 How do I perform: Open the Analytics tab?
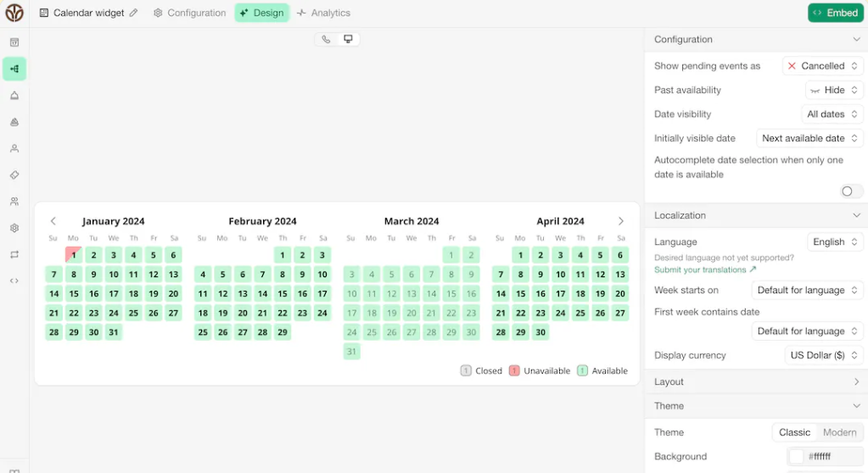click(x=323, y=14)
